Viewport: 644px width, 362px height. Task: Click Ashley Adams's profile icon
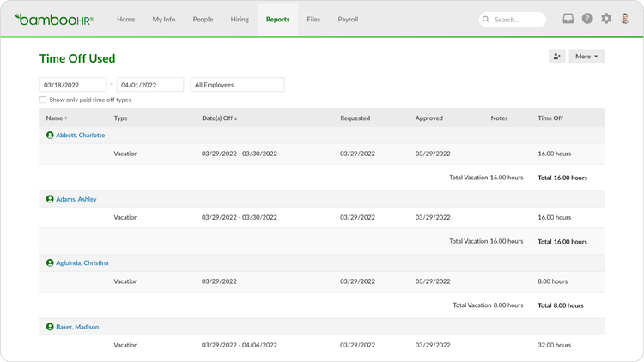(x=50, y=199)
